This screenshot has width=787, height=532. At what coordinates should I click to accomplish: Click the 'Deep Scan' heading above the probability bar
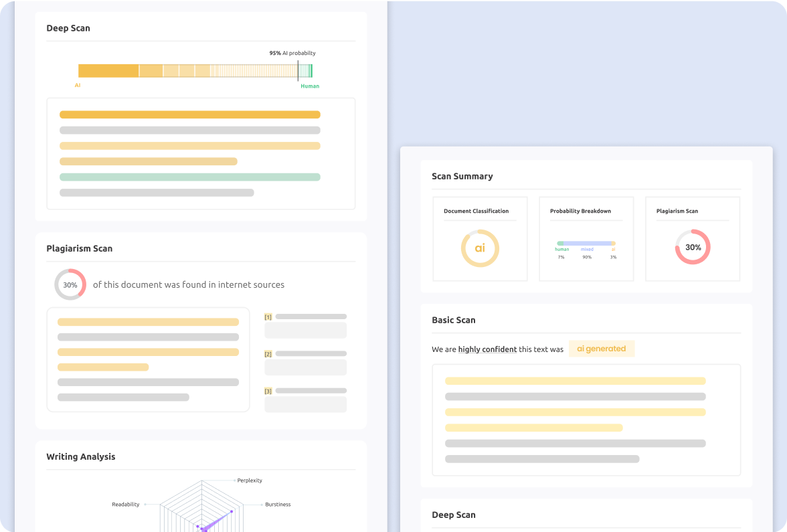68,28
